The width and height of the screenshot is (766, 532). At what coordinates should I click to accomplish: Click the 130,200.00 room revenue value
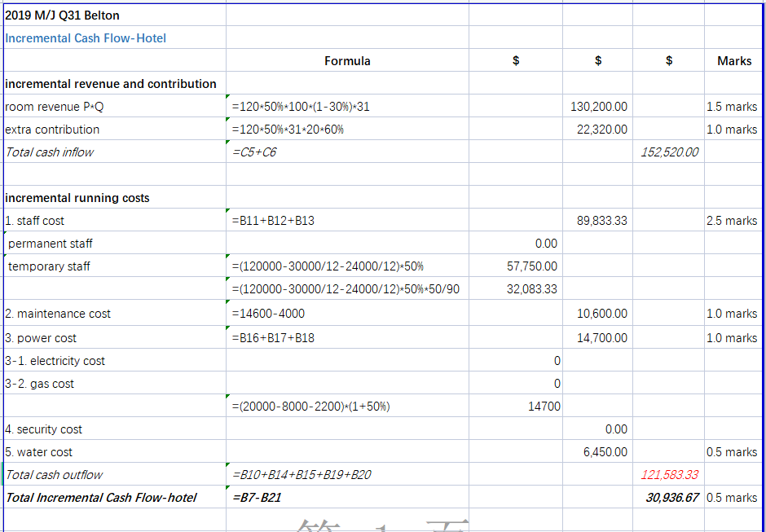click(599, 107)
